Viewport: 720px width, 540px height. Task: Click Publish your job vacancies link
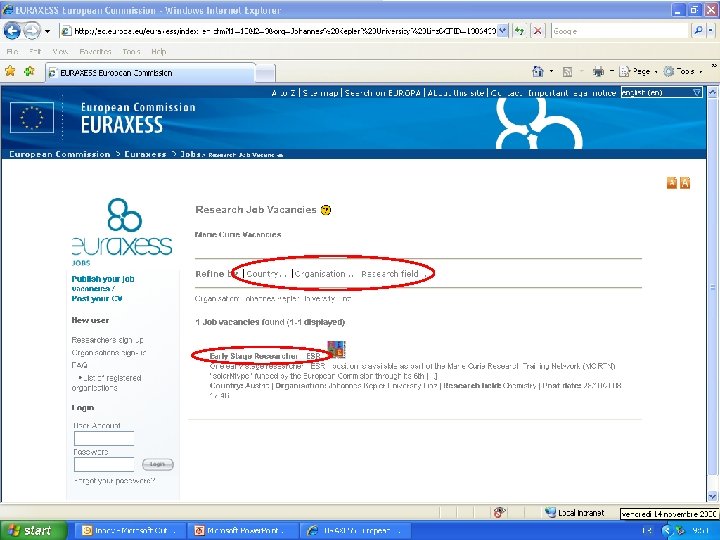tap(103, 284)
